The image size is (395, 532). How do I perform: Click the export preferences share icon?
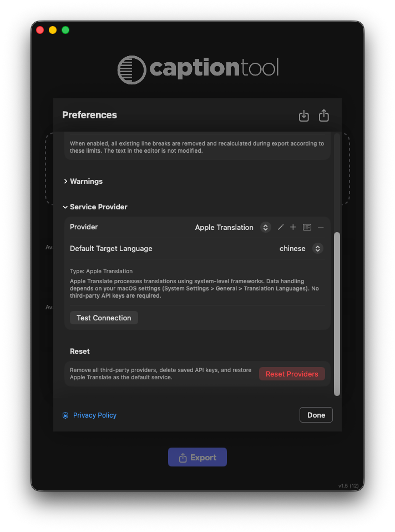[x=324, y=116]
